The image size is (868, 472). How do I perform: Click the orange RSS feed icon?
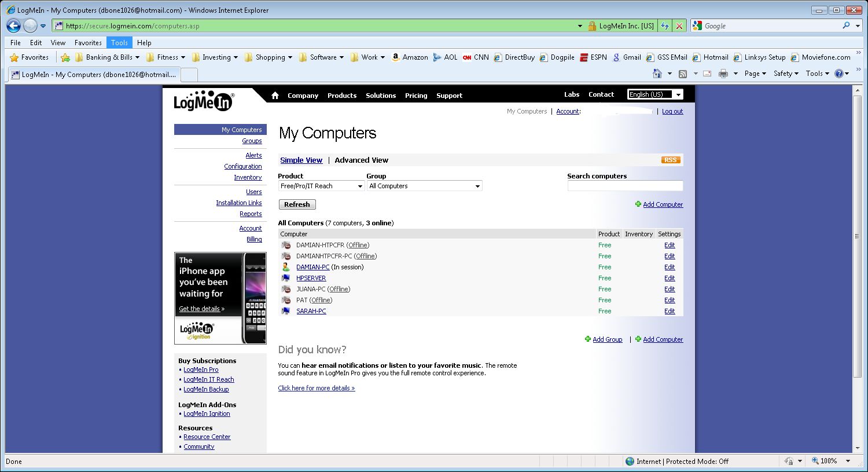point(670,159)
